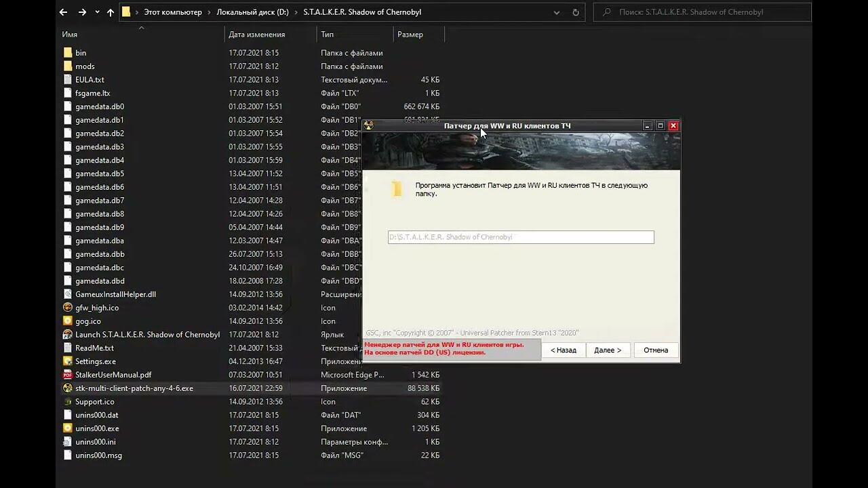Open recent locations dropdown arrow
868x488 pixels.
97,12
